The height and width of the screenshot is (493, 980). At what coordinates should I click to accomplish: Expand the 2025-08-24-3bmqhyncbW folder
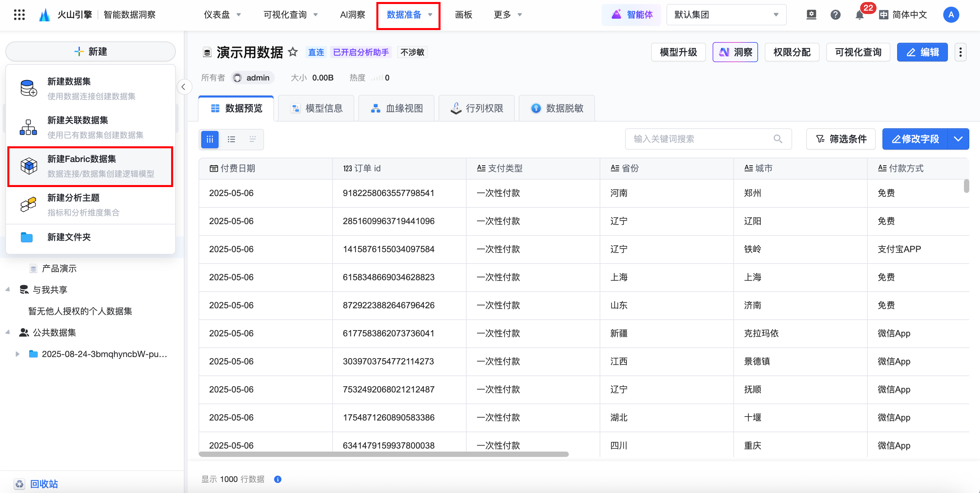click(17, 354)
